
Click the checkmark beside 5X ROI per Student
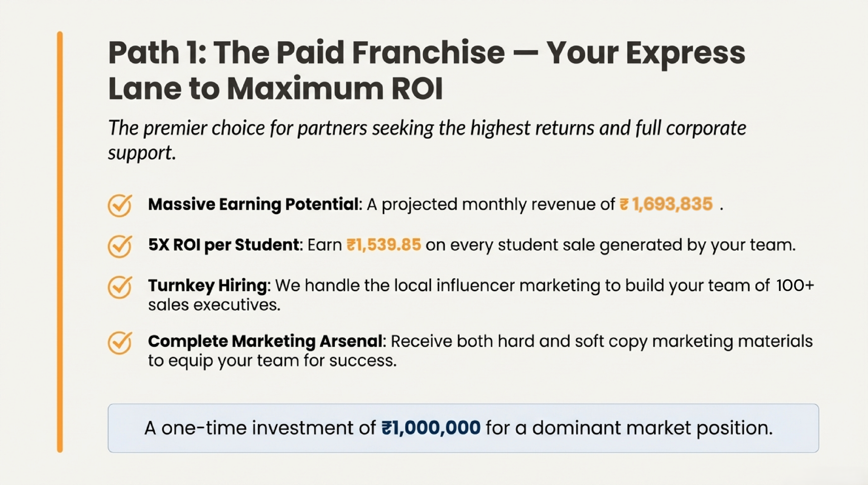click(119, 246)
